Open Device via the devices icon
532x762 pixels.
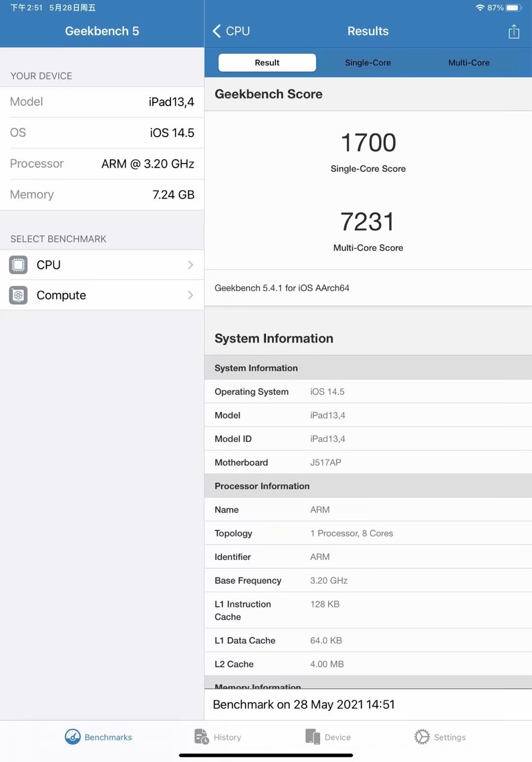[313, 737]
